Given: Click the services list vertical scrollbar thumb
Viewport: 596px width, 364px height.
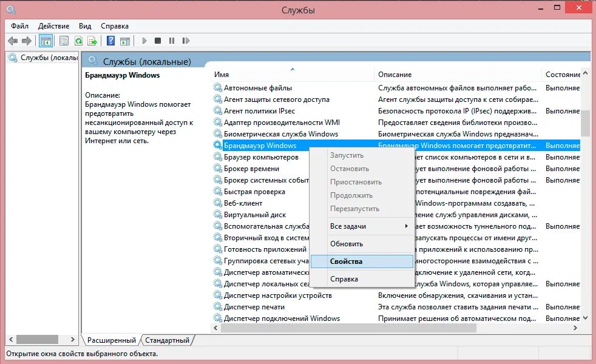Looking at the screenshot, I should click(585, 124).
